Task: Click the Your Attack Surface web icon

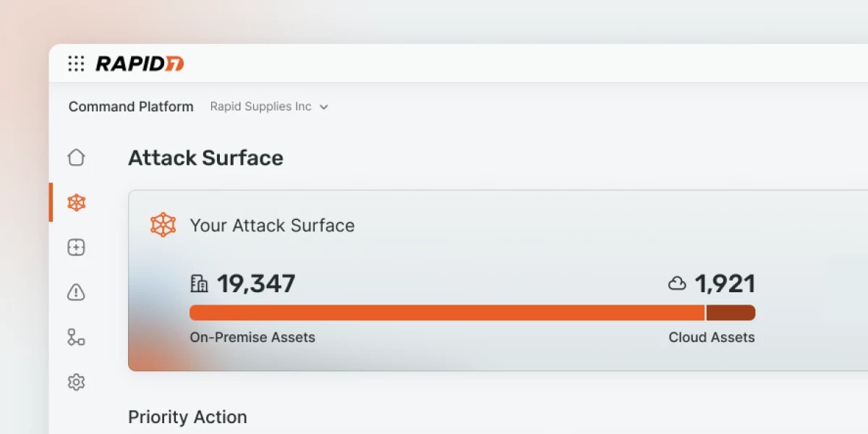Action: tap(163, 225)
